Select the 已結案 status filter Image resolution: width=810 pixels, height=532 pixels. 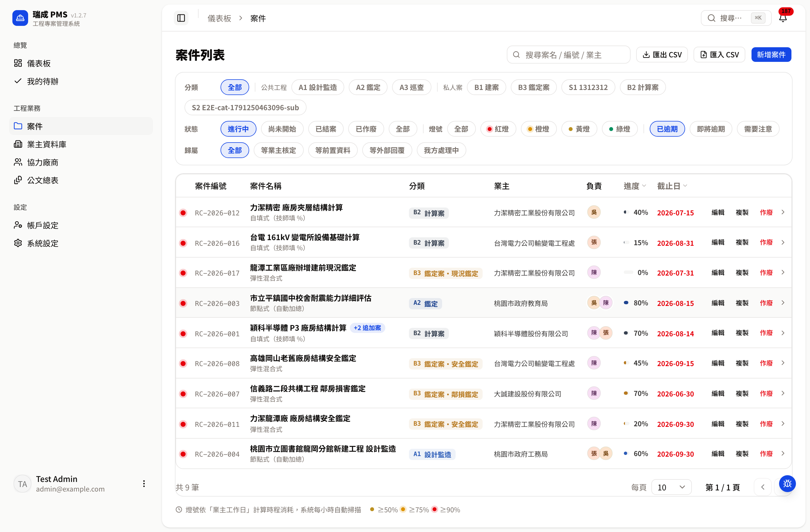click(x=326, y=129)
